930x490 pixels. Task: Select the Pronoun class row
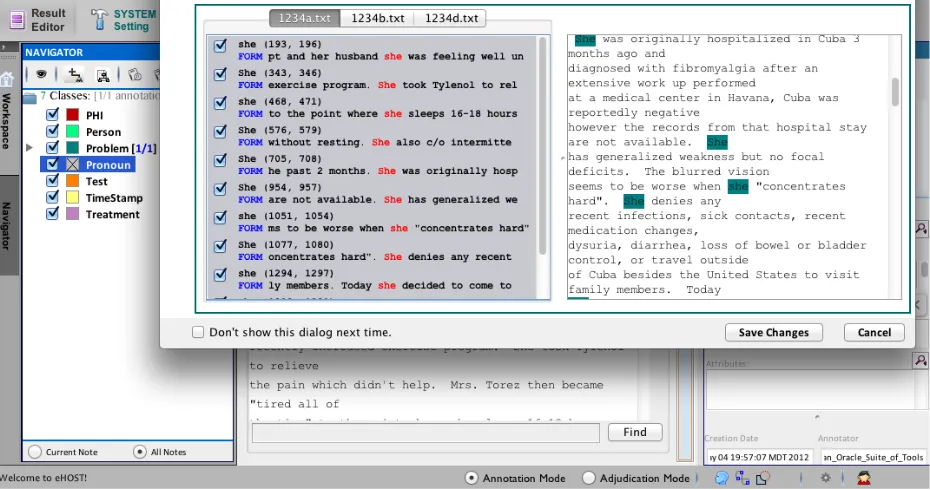pyautogui.click(x=88, y=164)
